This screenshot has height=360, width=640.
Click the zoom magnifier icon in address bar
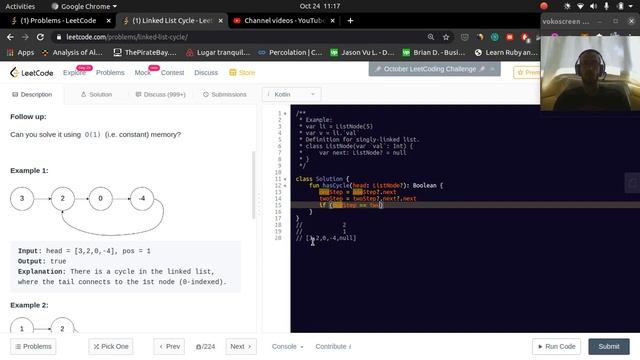coord(431,37)
